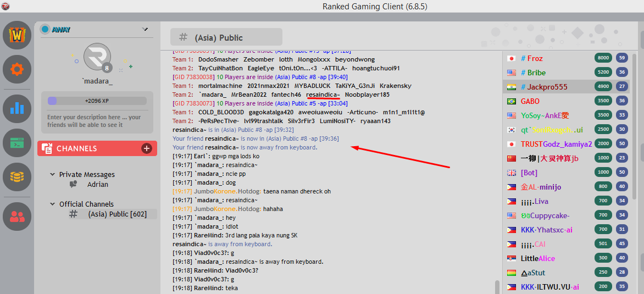Click player mortalmachine in Team 1
This screenshot has width=644, height=294.
click(x=220, y=86)
